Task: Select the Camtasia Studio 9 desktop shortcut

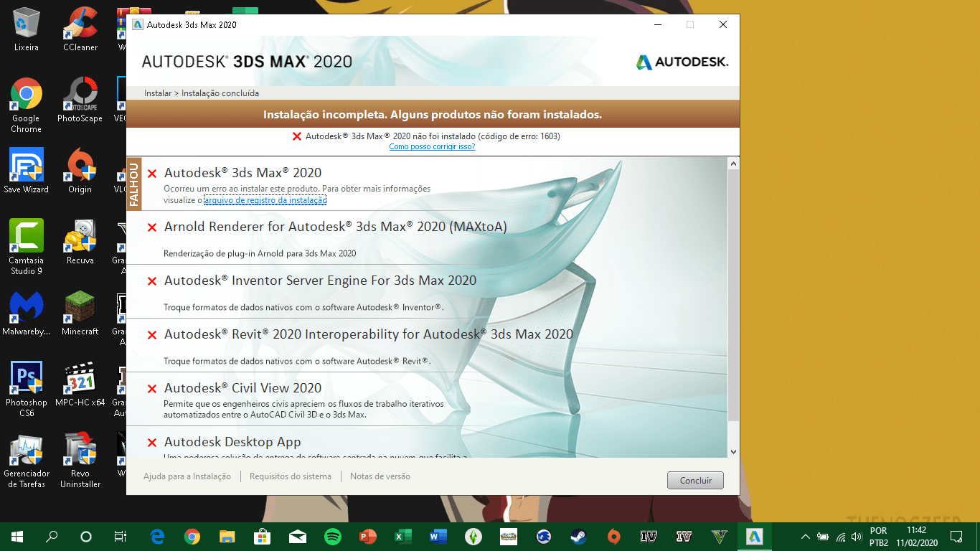Action: tap(27, 248)
